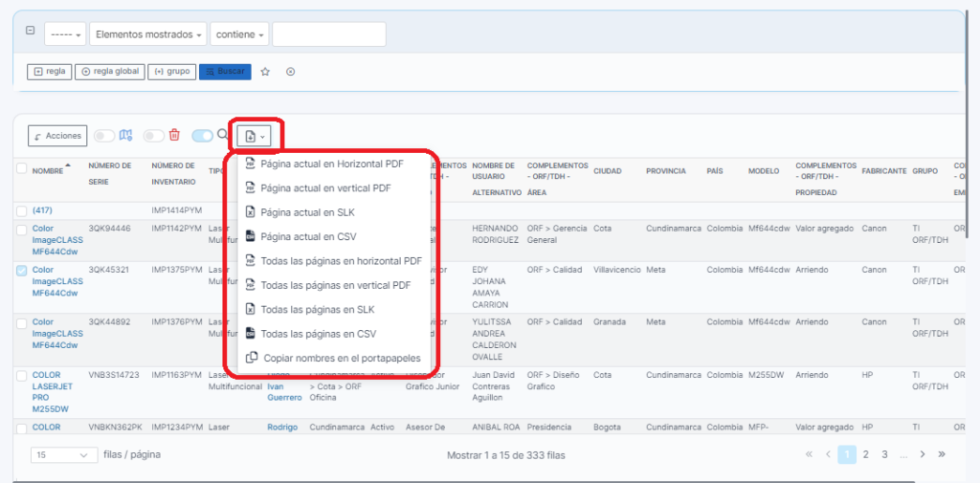Image resolution: width=980 pixels, height=483 pixels.
Task: Choose 'Todas las páginas en vertical PDF'
Action: 335,285
